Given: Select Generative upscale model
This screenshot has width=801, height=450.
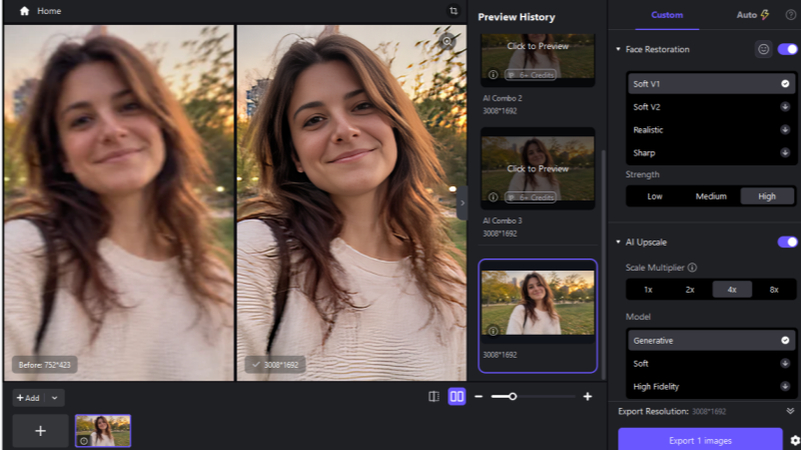Looking at the screenshot, I should [711, 341].
